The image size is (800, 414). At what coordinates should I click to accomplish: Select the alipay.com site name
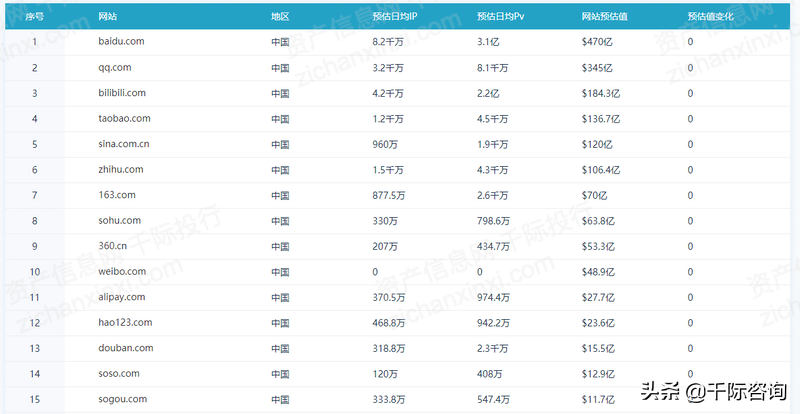pyautogui.click(x=122, y=297)
